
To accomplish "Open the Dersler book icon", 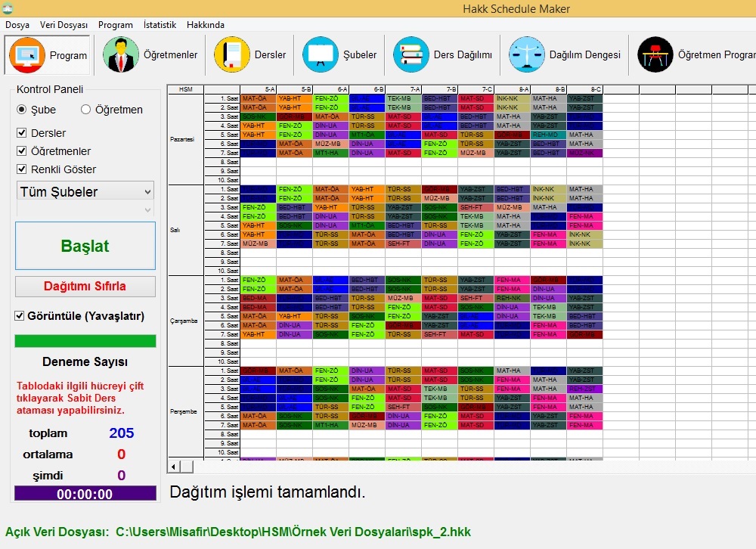I will pyautogui.click(x=232, y=54).
